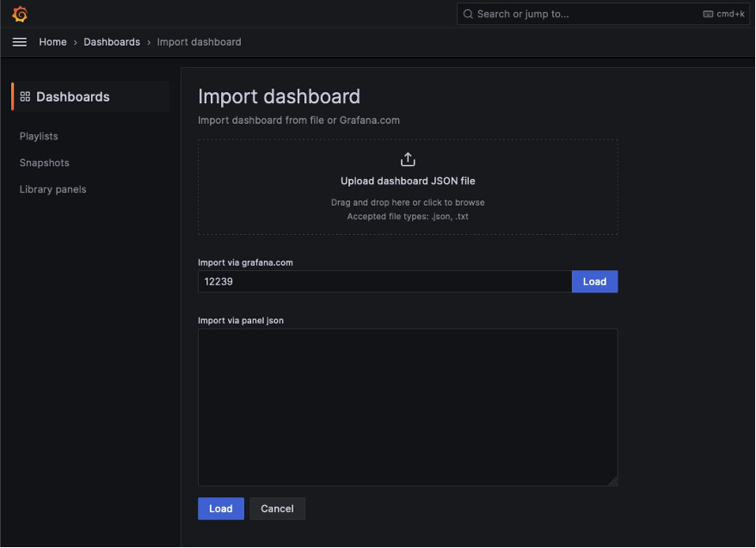The height and width of the screenshot is (548, 756).
Task: Click the Load button below the panel JSON box
Action: point(220,508)
